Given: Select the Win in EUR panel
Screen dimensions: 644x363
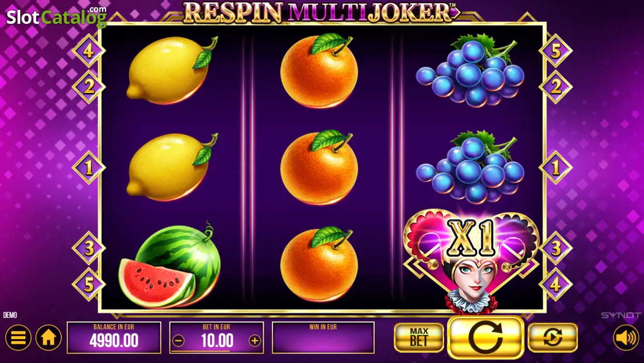Looking at the screenshot, I should point(323,338).
